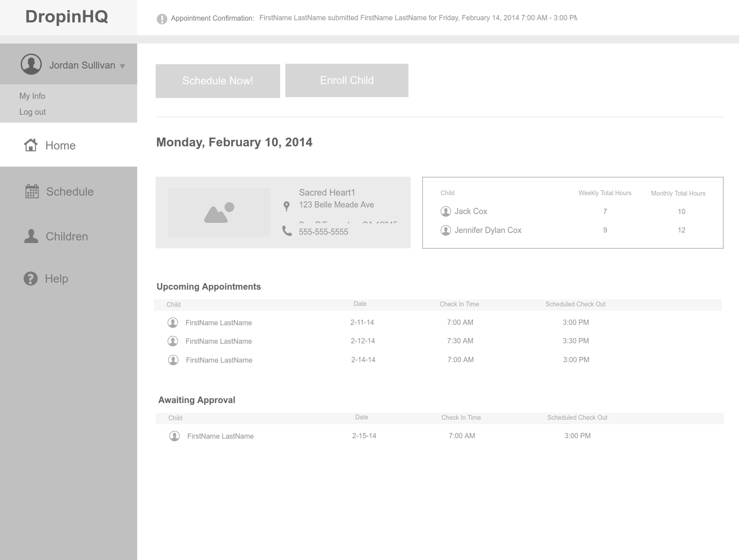Click Monthly Total Hours column header
The height and width of the screenshot is (560, 740).
(678, 193)
